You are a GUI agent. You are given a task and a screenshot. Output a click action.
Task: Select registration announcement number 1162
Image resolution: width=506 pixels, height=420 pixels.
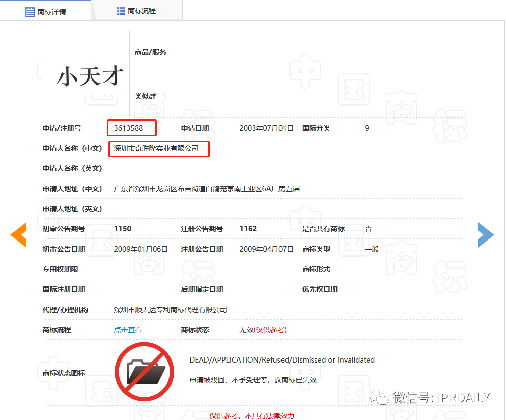(x=248, y=229)
